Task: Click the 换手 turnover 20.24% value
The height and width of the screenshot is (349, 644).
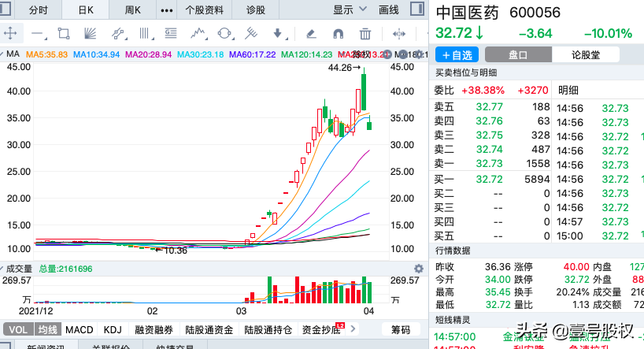Action: pyautogui.click(x=572, y=292)
